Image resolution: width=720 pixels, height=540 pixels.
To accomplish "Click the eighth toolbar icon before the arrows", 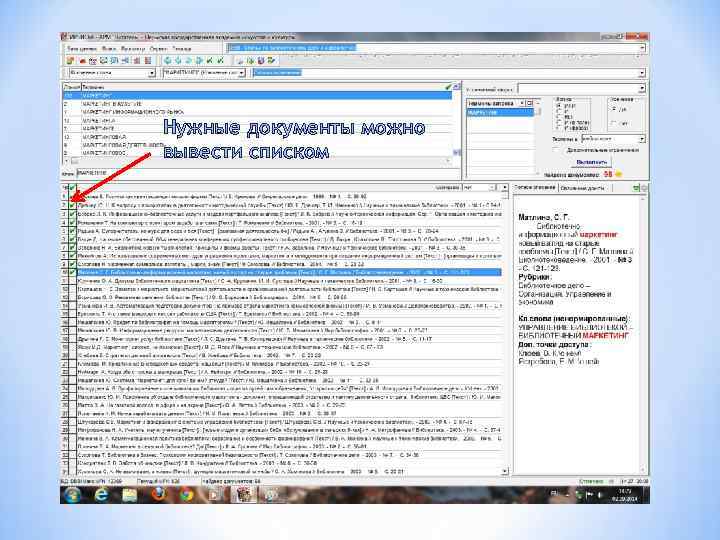I will [x=148, y=60].
